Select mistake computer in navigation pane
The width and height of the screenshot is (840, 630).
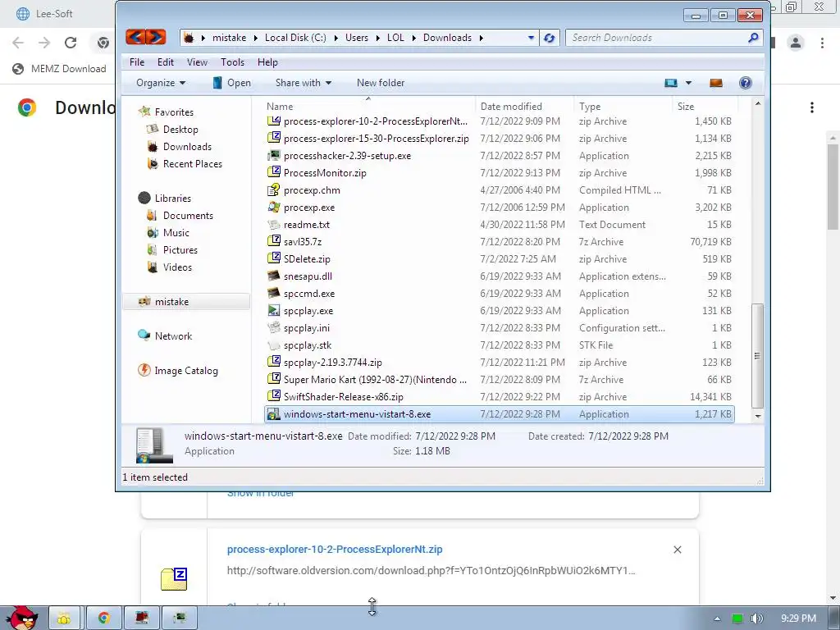[171, 302]
